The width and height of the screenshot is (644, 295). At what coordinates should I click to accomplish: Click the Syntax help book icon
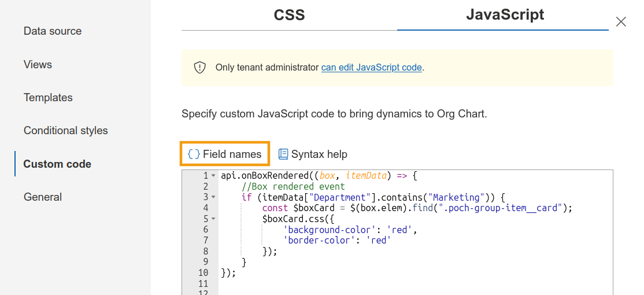point(283,154)
